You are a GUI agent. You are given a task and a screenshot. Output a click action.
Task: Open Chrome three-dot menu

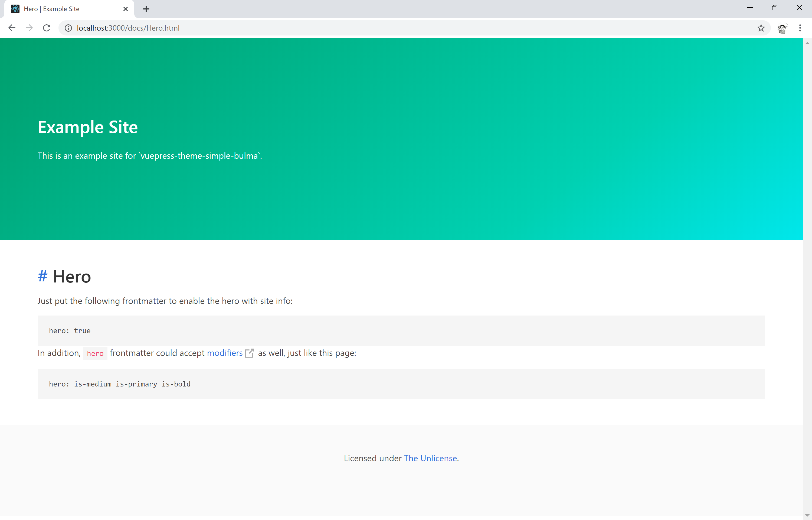(800, 28)
